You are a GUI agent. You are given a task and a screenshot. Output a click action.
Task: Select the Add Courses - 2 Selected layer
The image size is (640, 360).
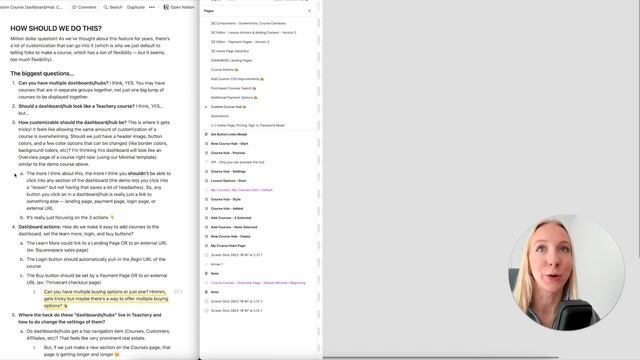231,218
